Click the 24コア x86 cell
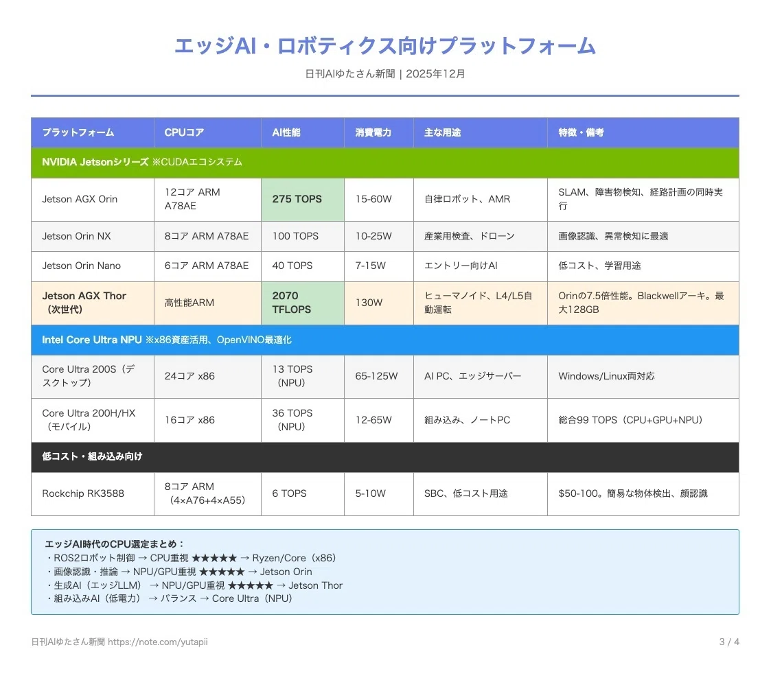This screenshot has height=700, width=771. 207,377
